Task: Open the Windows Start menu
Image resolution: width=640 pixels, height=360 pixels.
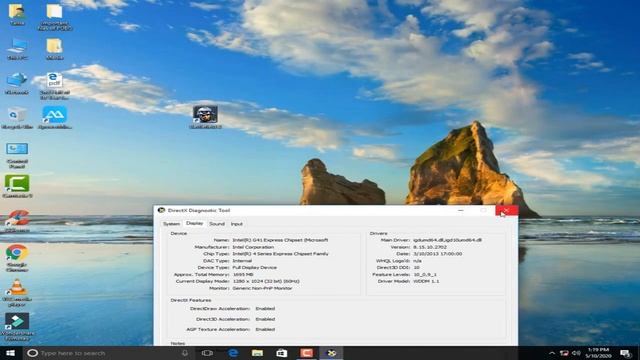Action: (x=10, y=353)
